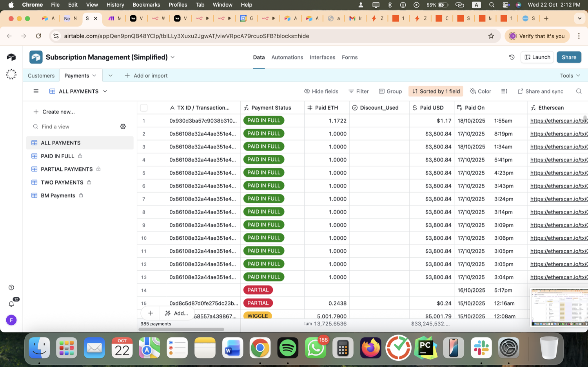Open Tools dropdown menu
This screenshot has height=367, width=588.
point(570,76)
